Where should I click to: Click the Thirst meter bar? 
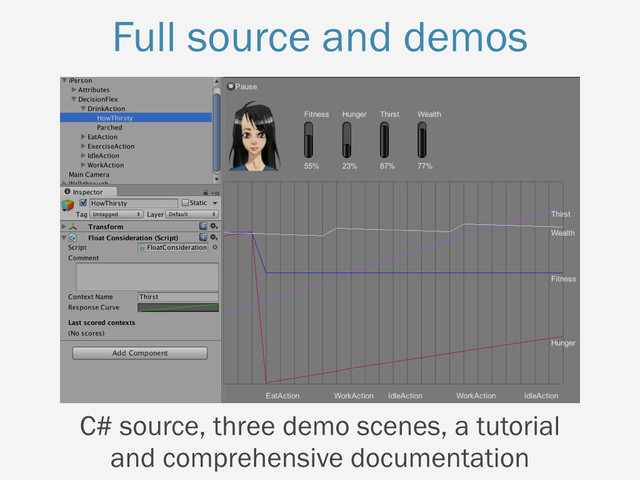(x=384, y=140)
